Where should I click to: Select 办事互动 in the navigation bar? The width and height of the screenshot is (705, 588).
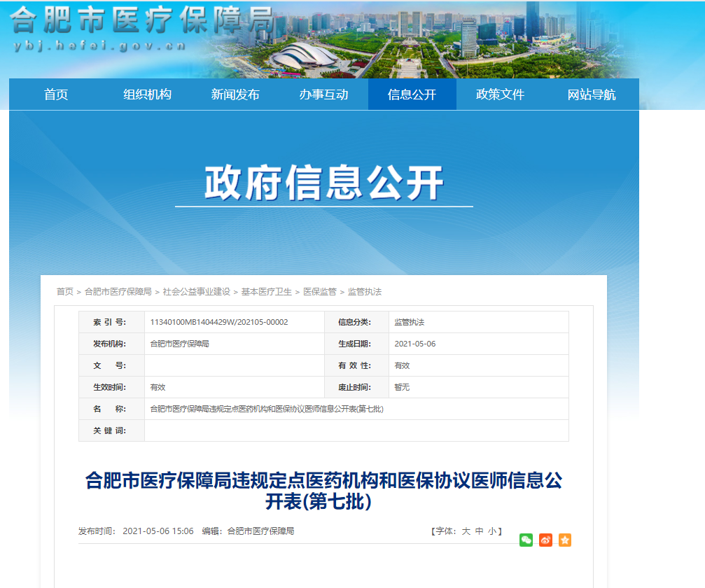click(323, 94)
